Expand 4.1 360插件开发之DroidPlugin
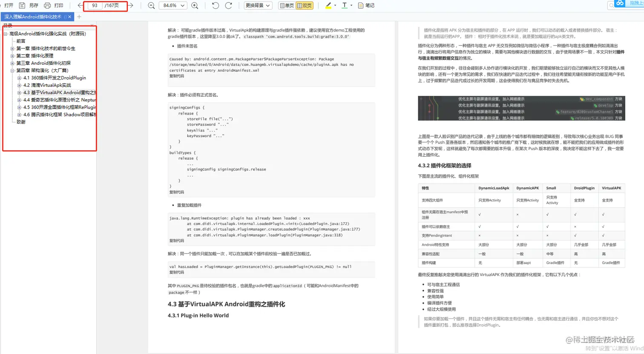Viewport: 644px width, 354px height. point(20,78)
